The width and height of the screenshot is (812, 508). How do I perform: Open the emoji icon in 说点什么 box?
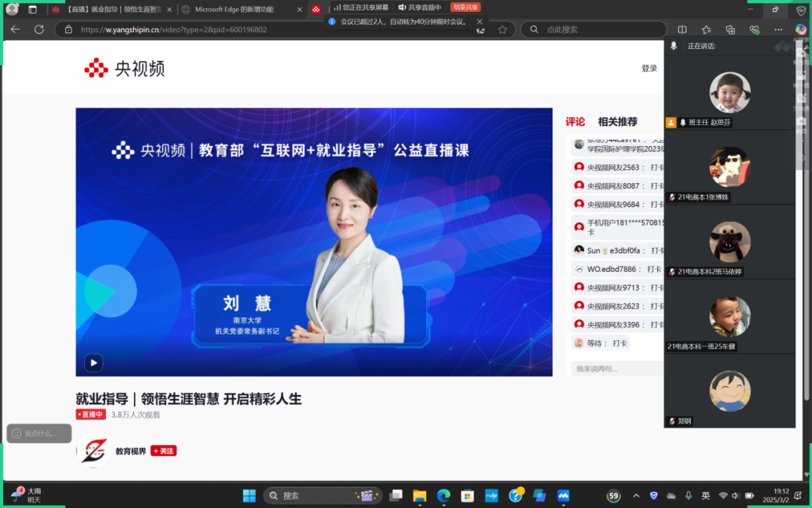point(16,433)
